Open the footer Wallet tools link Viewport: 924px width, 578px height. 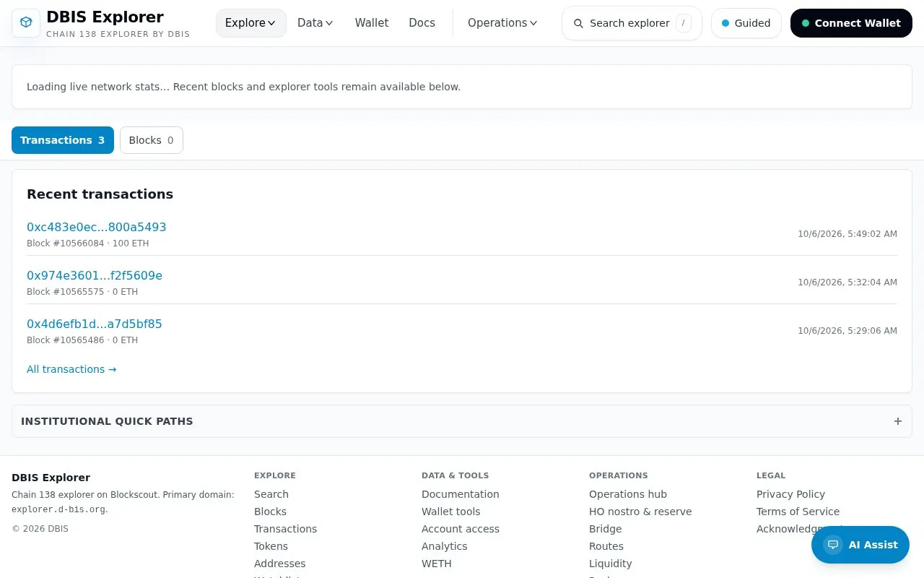(451, 512)
